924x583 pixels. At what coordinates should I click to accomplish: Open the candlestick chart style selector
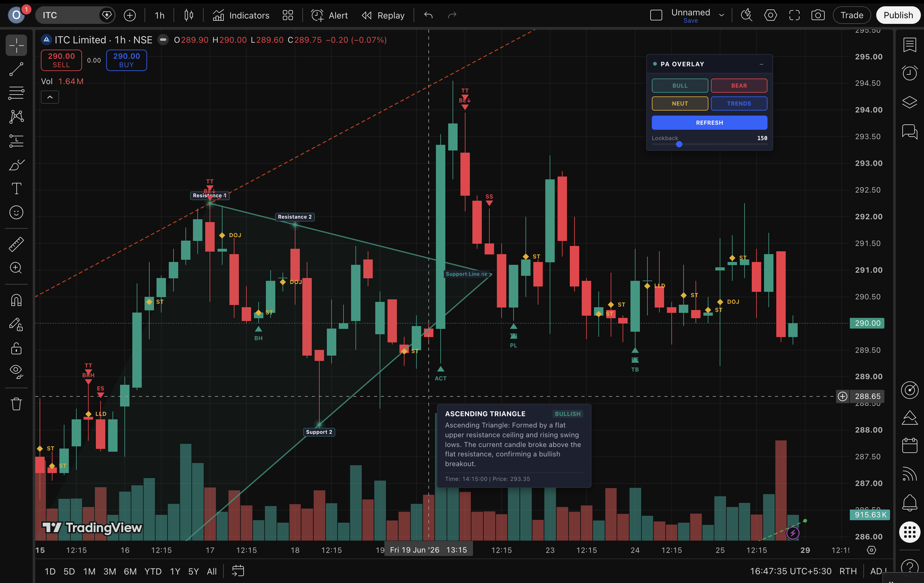click(x=188, y=15)
